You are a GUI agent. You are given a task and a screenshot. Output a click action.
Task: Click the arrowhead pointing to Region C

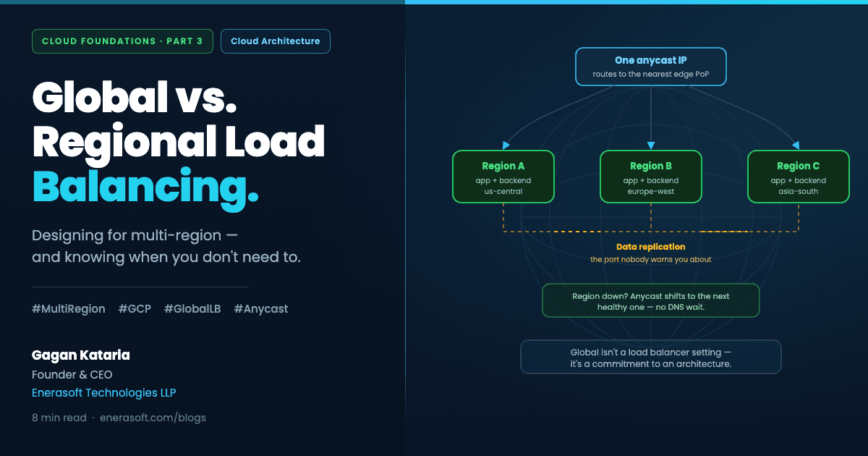(x=796, y=145)
